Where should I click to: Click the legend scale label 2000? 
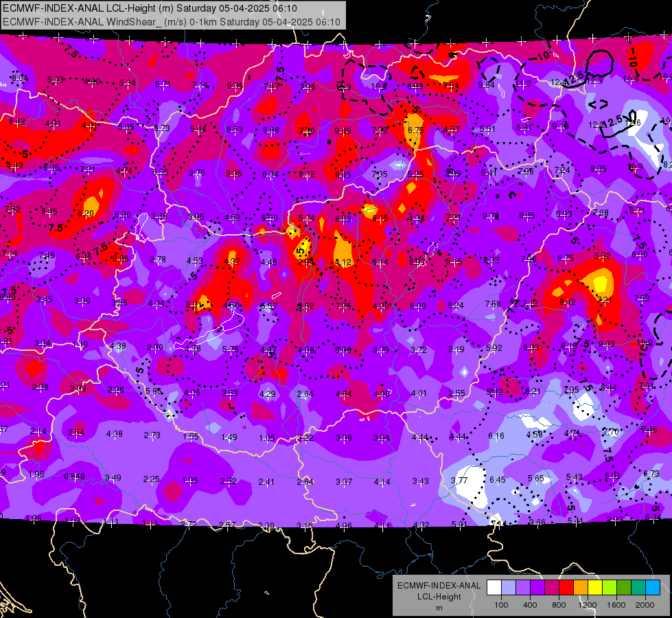click(645, 605)
